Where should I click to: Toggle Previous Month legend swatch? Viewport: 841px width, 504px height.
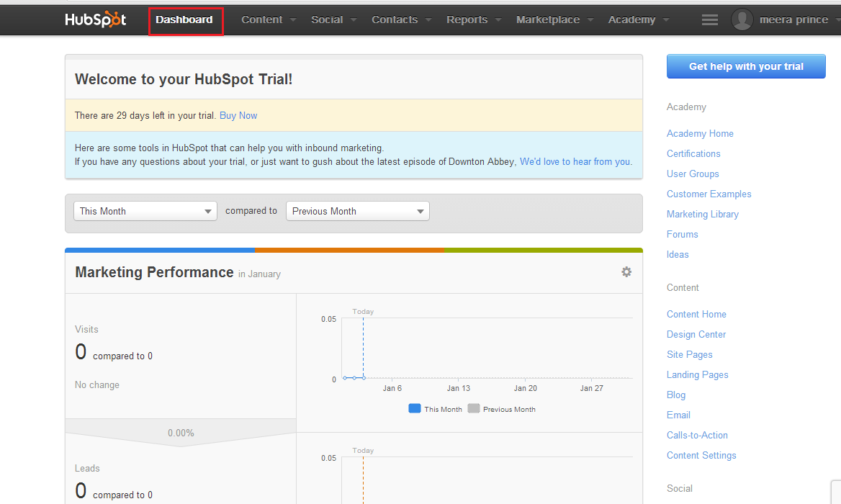tap(474, 408)
